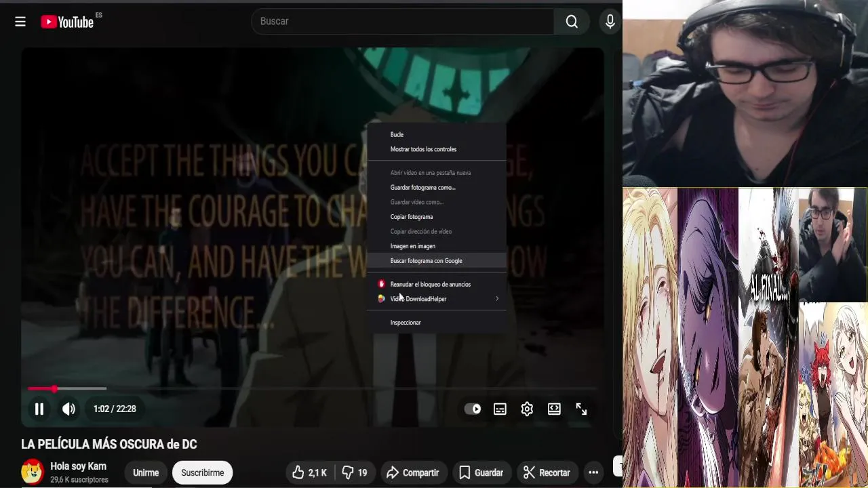The height and width of the screenshot is (488, 868).
Task: Open the Hola soy Kam channel name
Action: pos(79,466)
